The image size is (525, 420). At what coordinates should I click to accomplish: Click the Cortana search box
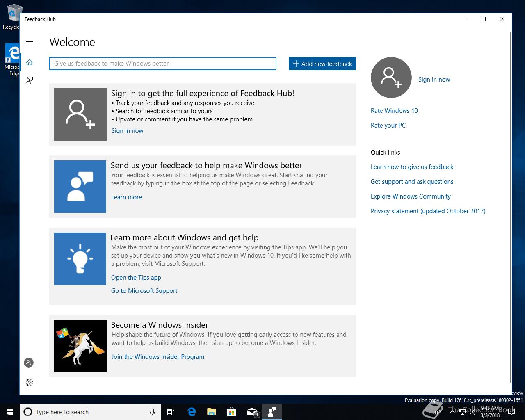[x=90, y=412]
